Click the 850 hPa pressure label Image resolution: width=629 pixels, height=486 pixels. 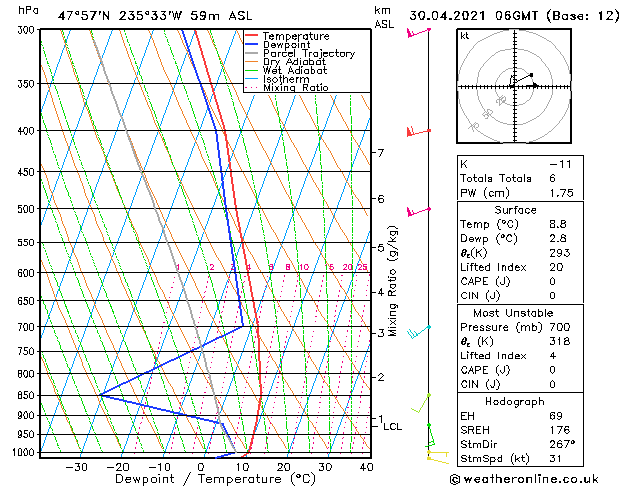pyautogui.click(x=28, y=395)
